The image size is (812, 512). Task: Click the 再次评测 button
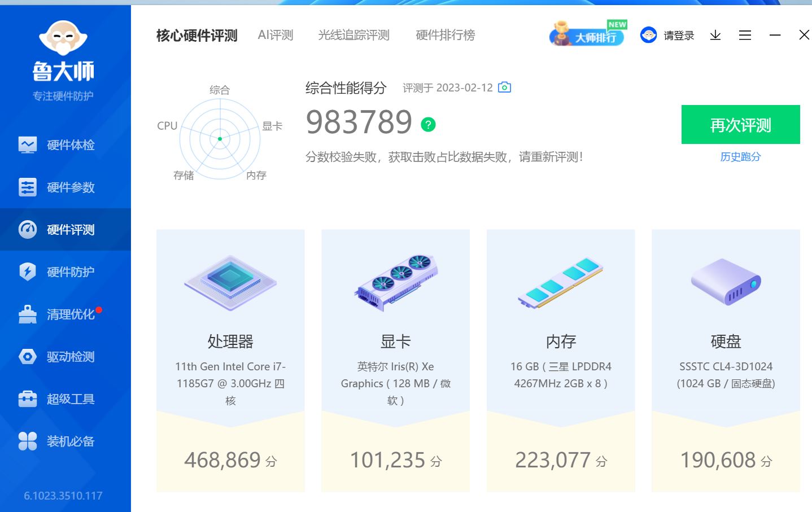[x=740, y=125]
